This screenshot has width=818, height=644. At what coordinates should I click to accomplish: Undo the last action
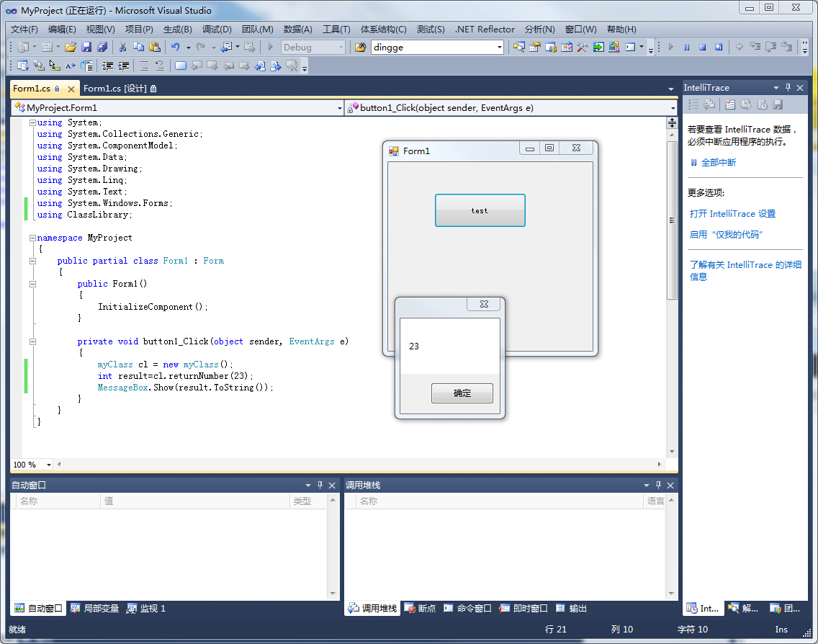tap(175, 47)
